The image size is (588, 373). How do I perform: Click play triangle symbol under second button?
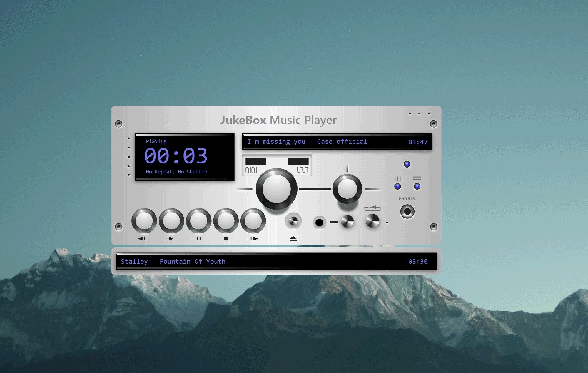(171, 239)
